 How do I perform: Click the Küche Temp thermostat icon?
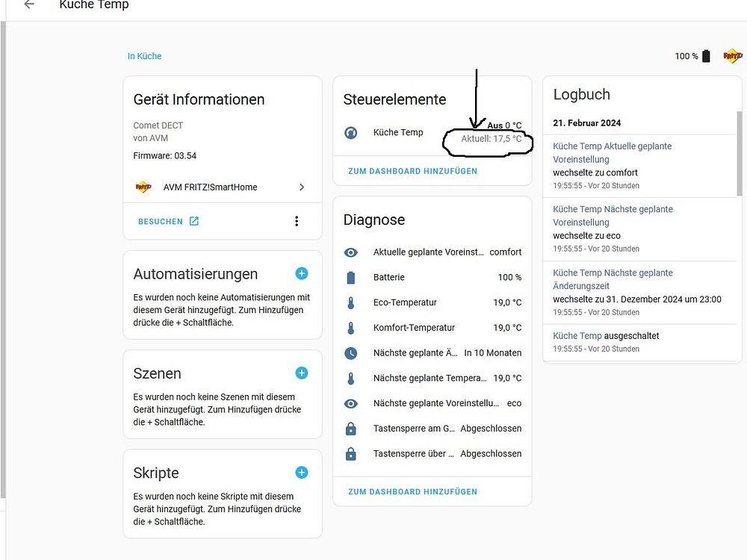[x=351, y=133]
